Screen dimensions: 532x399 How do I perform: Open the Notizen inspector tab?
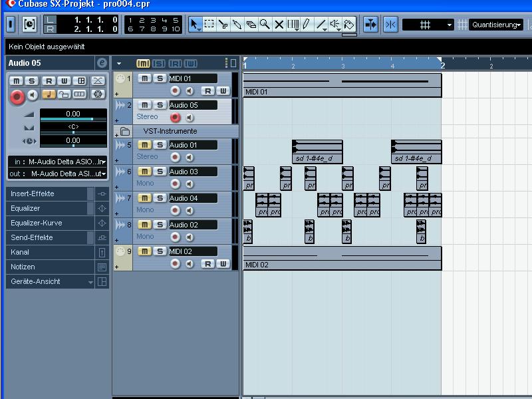[50, 267]
